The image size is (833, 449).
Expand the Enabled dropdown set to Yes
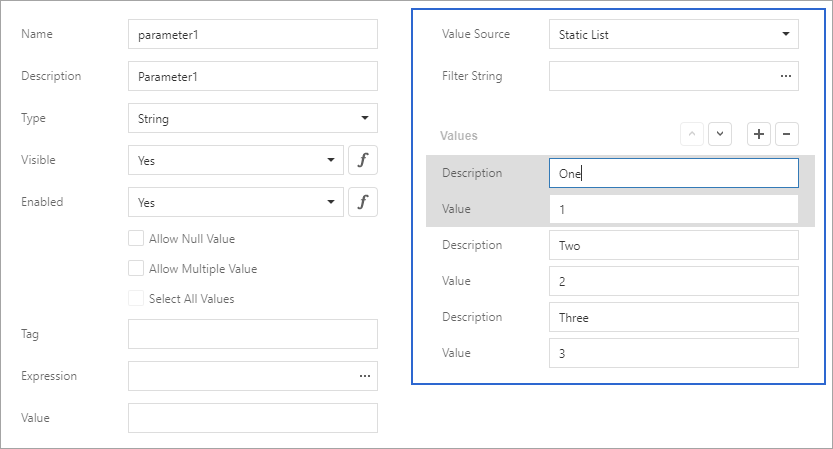tap(235, 202)
